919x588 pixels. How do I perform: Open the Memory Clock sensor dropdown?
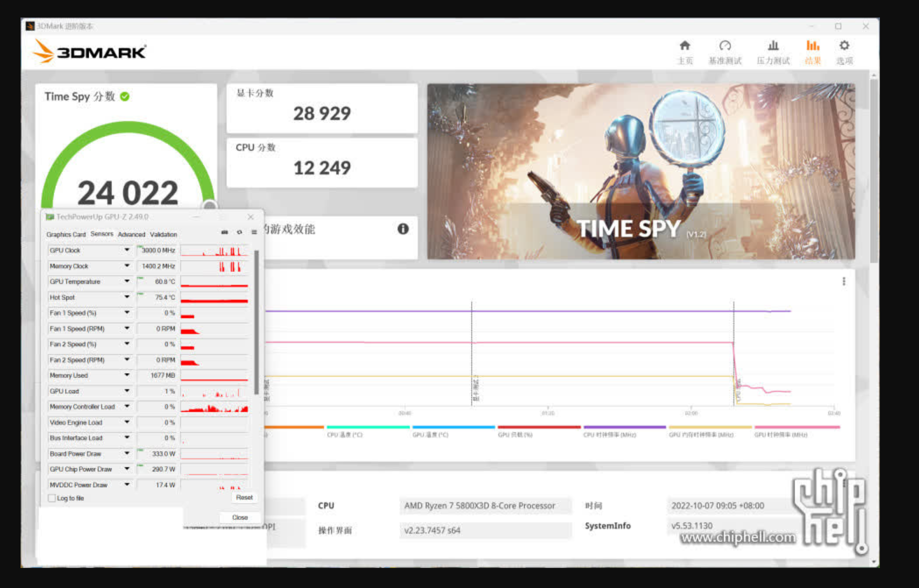(127, 266)
